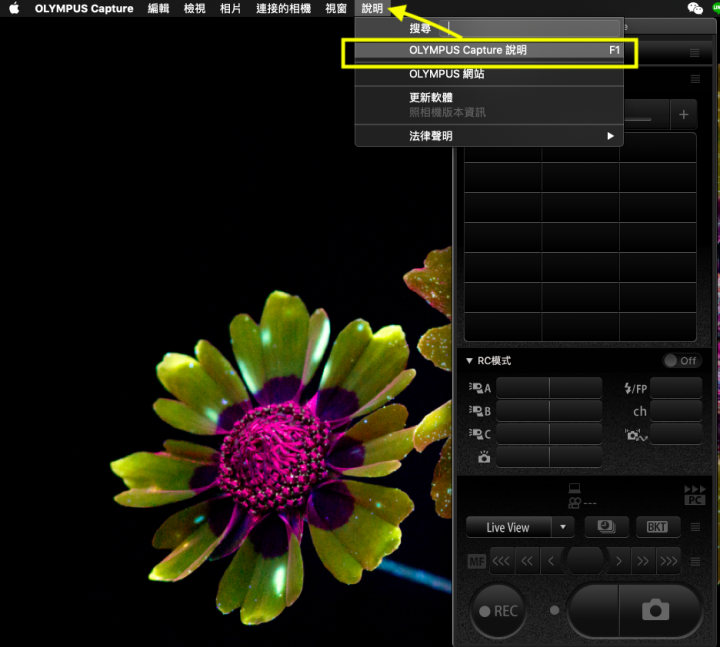Click the camera shutter release button

coord(660,611)
